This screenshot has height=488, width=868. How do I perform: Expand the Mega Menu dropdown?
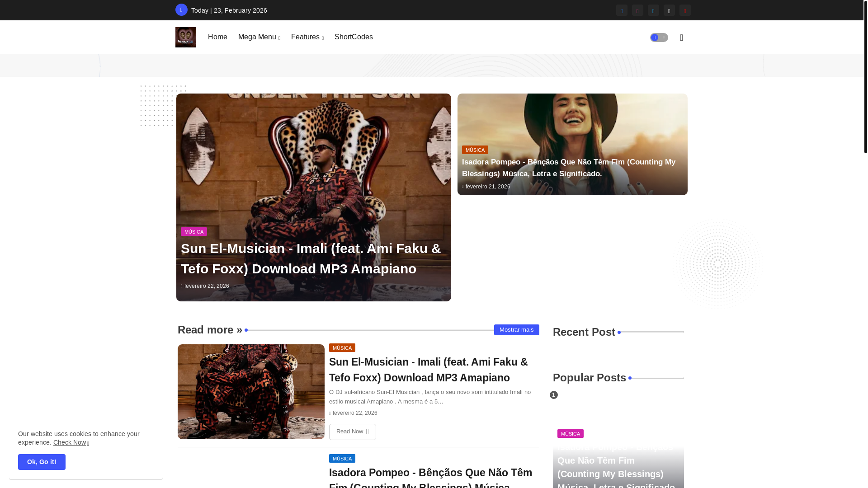[x=259, y=37]
